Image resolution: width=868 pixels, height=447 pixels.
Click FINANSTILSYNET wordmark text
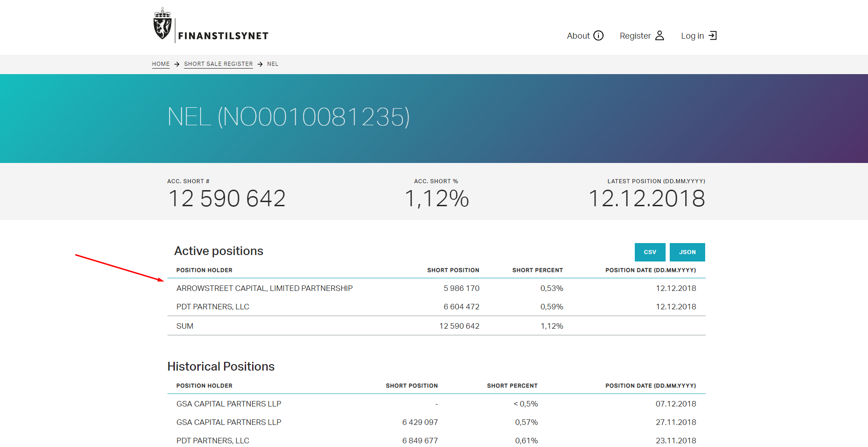[x=223, y=36]
